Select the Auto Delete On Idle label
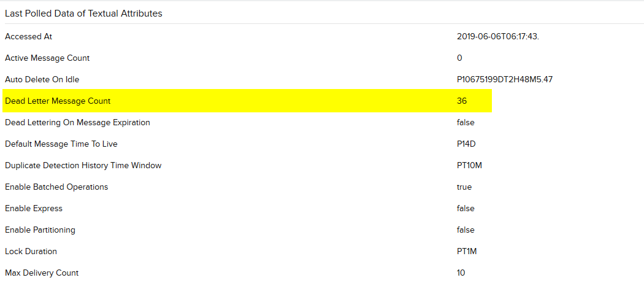 tap(42, 79)
